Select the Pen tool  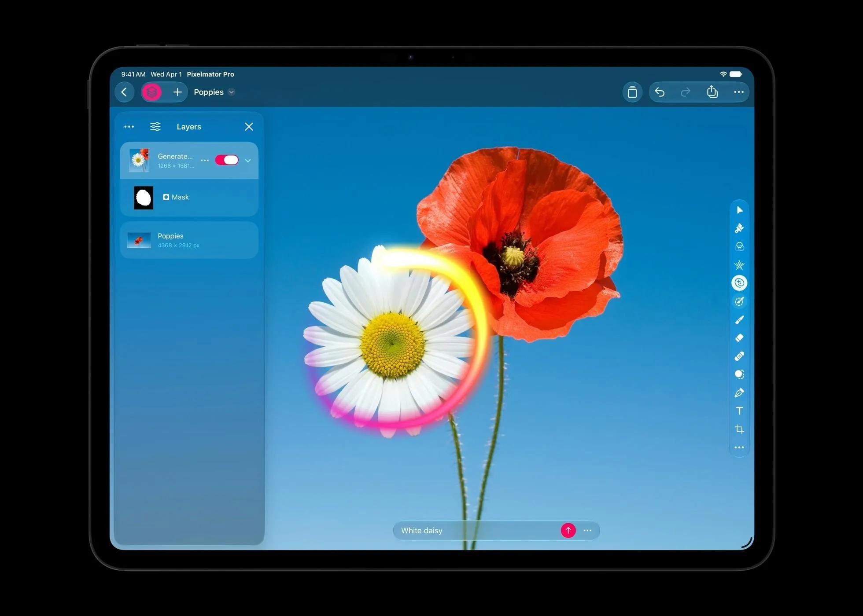click(739, 392)
